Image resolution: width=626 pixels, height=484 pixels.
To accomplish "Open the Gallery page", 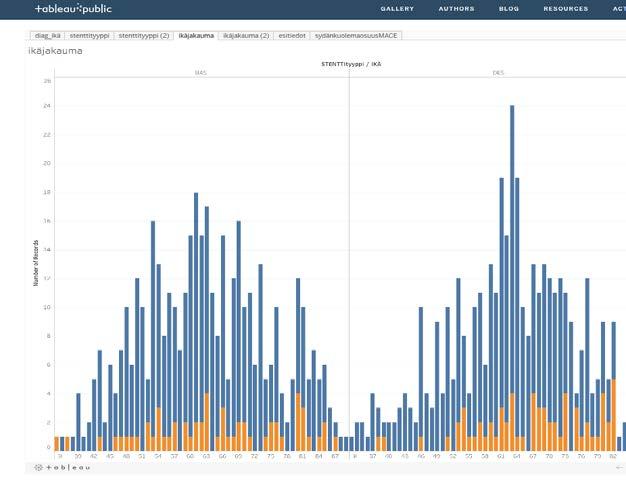I will [397, 9].
